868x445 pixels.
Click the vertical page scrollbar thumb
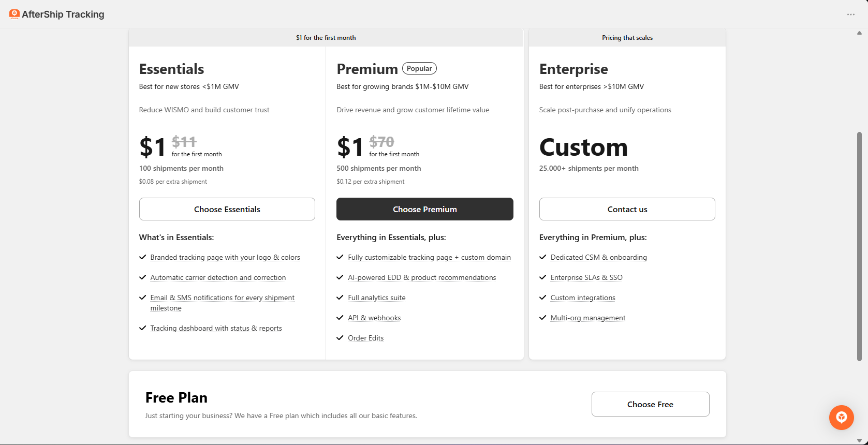click(x=859, y=246)
